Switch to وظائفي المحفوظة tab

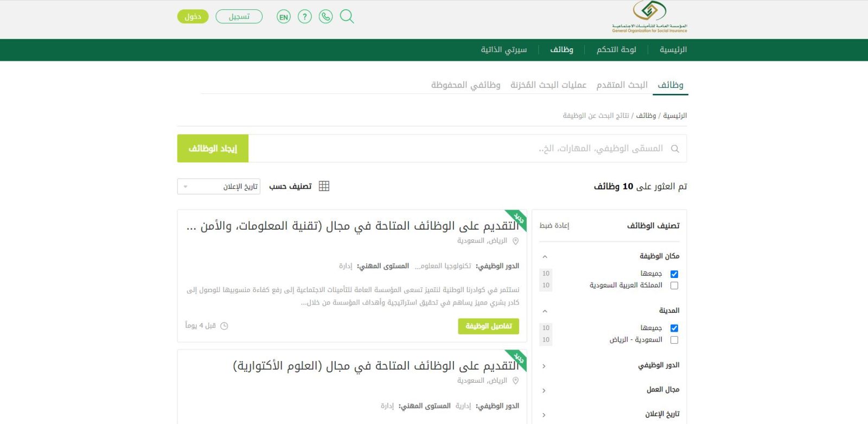click(x=466, y=85)
